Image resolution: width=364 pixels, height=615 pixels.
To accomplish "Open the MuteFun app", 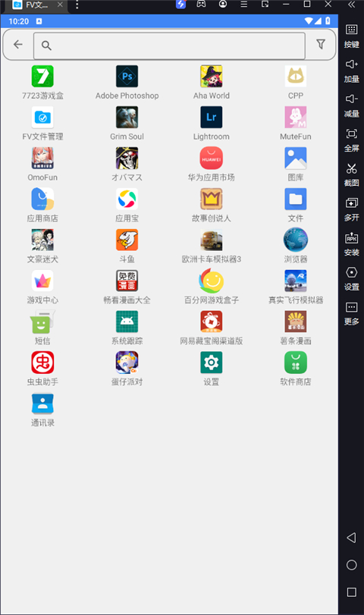I will point(295,117).
